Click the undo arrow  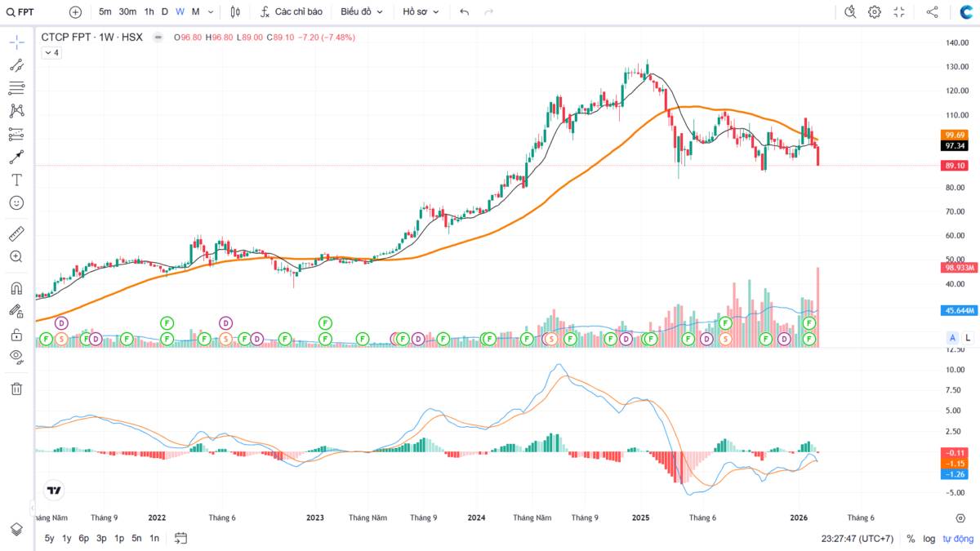(465, 12)
